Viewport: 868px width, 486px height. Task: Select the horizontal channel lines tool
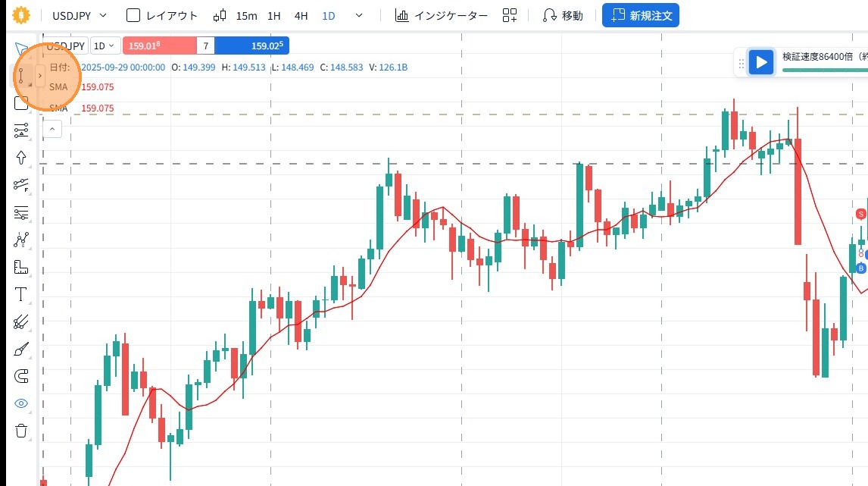(x=21, y=130)
